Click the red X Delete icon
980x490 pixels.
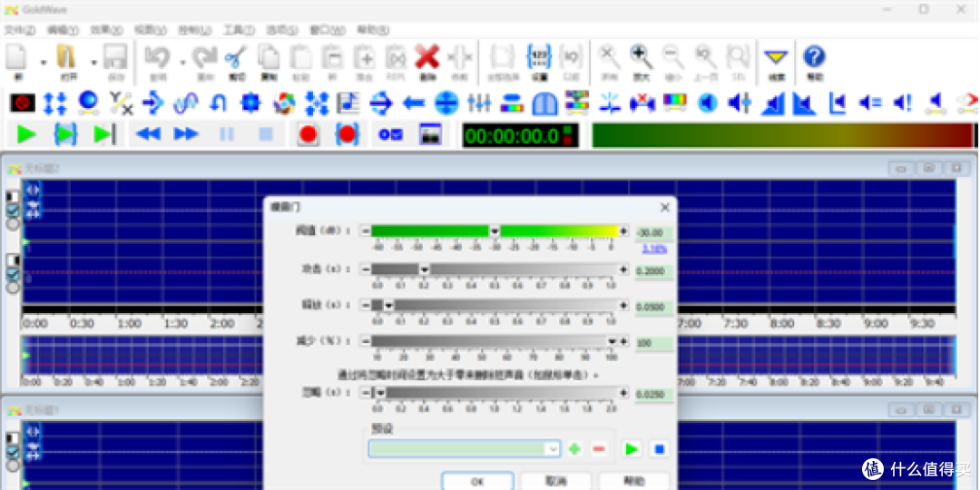pos(427,57)
